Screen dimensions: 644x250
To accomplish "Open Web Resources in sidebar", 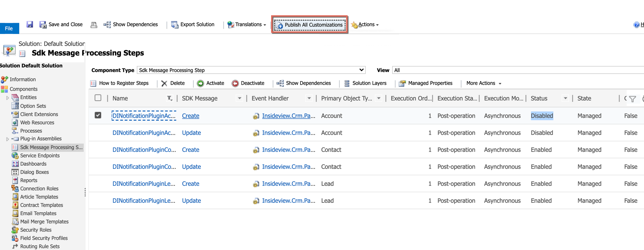I will 37,123.
